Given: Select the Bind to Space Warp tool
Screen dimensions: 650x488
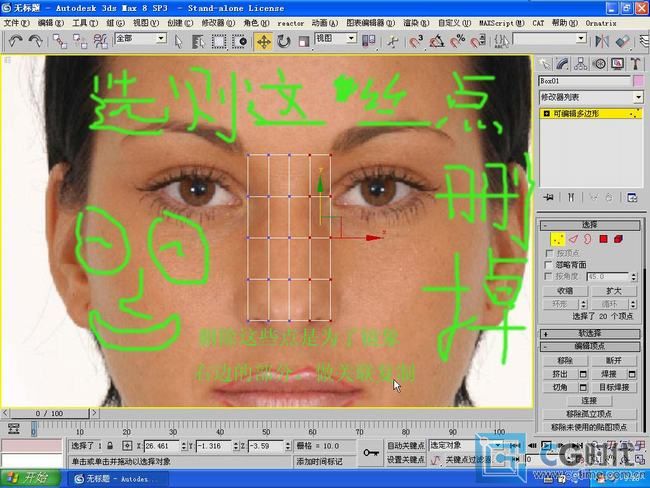Looking at the screenshot, I should pos(100,41).
